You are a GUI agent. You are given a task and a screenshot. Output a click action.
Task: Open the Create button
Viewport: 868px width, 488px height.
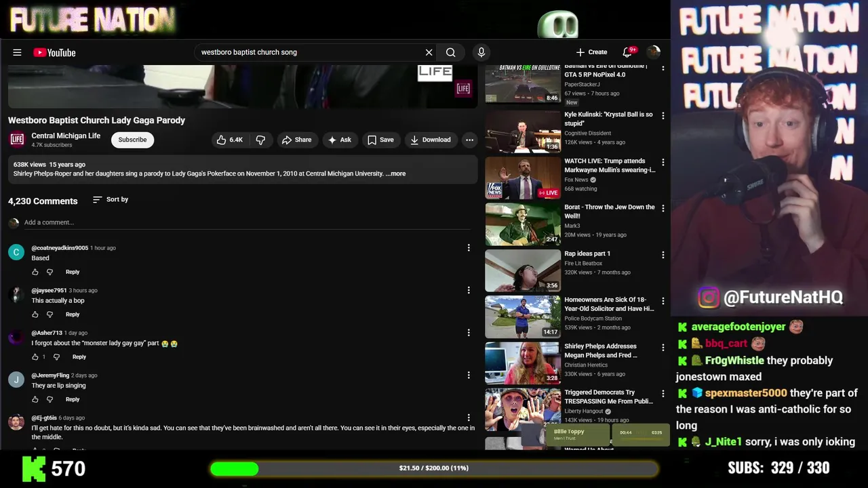[x=591, y=52]
